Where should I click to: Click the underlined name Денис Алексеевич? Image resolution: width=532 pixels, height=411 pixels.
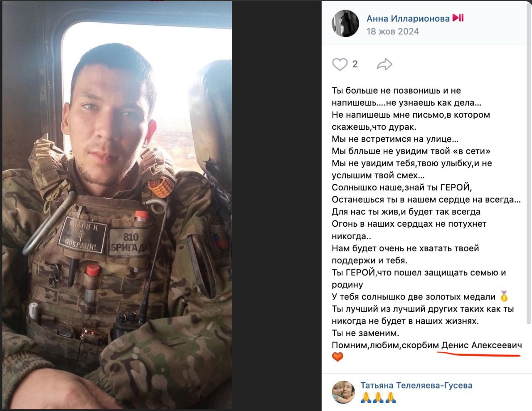click(x=482, y=345)
